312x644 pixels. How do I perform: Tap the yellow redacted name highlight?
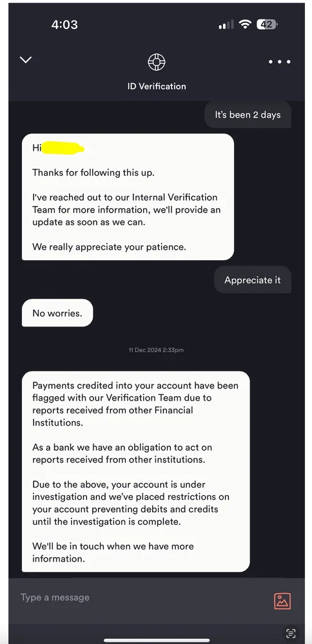(x=63, y=147)
